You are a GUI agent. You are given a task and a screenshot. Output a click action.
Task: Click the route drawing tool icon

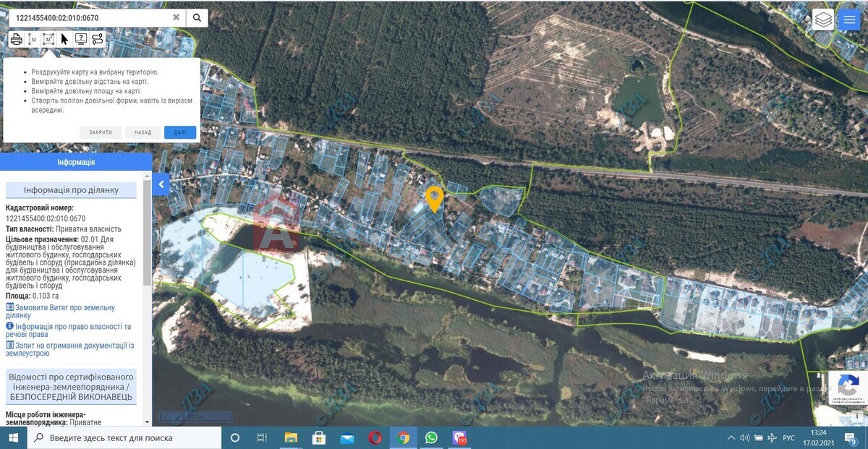[97, 39]
